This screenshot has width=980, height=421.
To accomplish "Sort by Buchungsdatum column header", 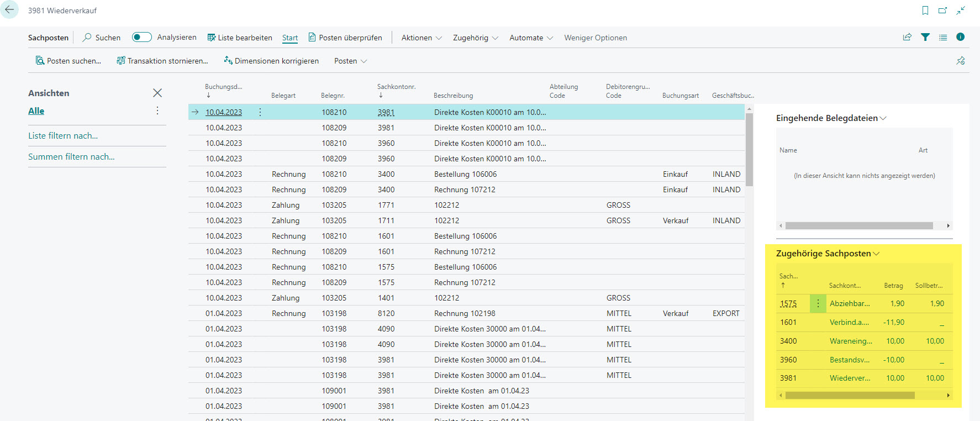I will (x=223, y=91).
